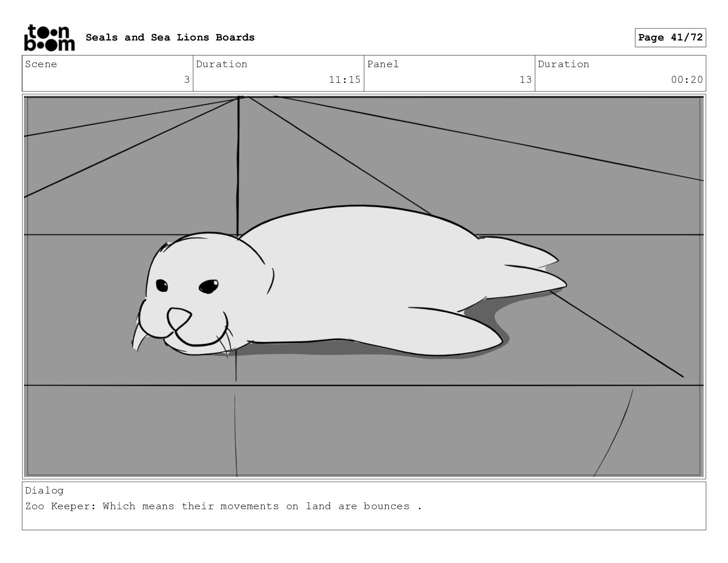
Task: Click the scene duration value 11:15
Action: (x=345, y=80)
